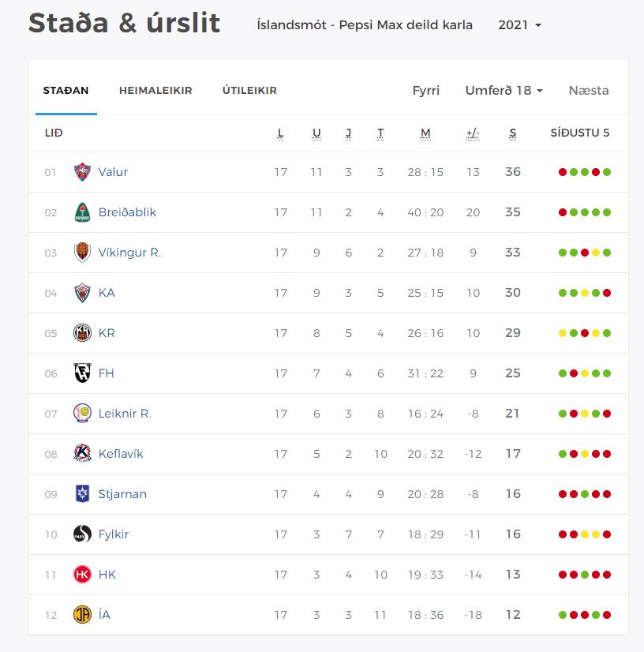This screenshot has height=652, width=644.
Task: Expand the Umferð 18 round selector
Action: click(504, 91)
